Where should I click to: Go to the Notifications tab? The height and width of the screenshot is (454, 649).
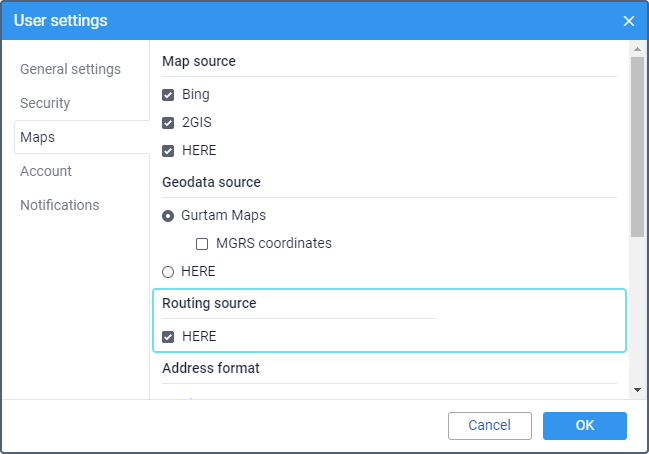[x=60, y=205]
